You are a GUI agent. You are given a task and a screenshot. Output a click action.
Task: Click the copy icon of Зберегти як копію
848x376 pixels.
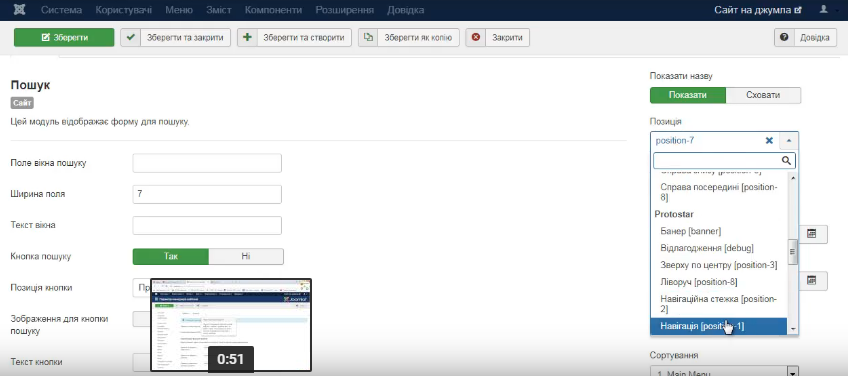(368, 37)
